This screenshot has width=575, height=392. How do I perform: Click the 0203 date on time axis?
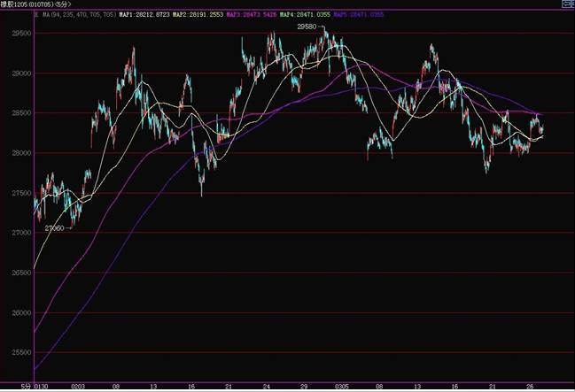pyautogui.click(x=79, y=387)
